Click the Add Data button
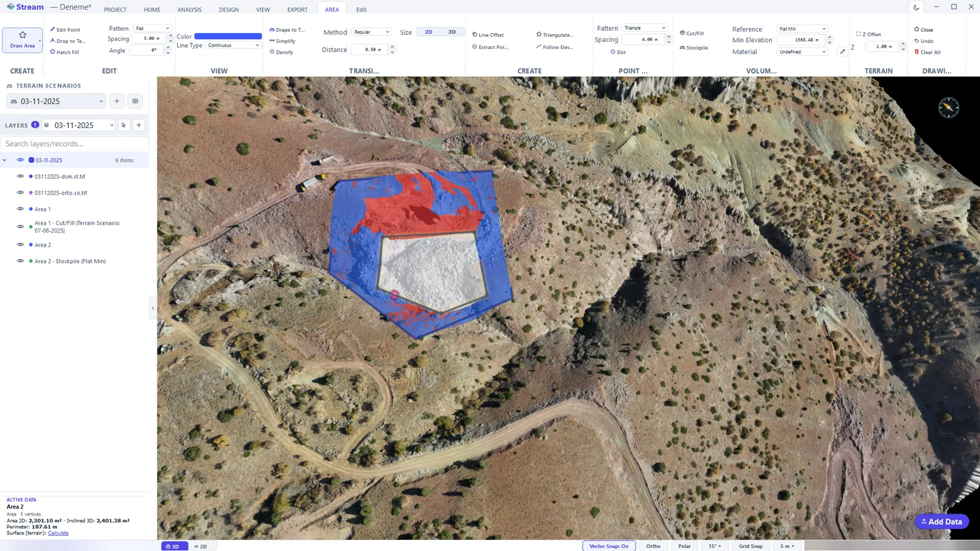 (941, 522)
